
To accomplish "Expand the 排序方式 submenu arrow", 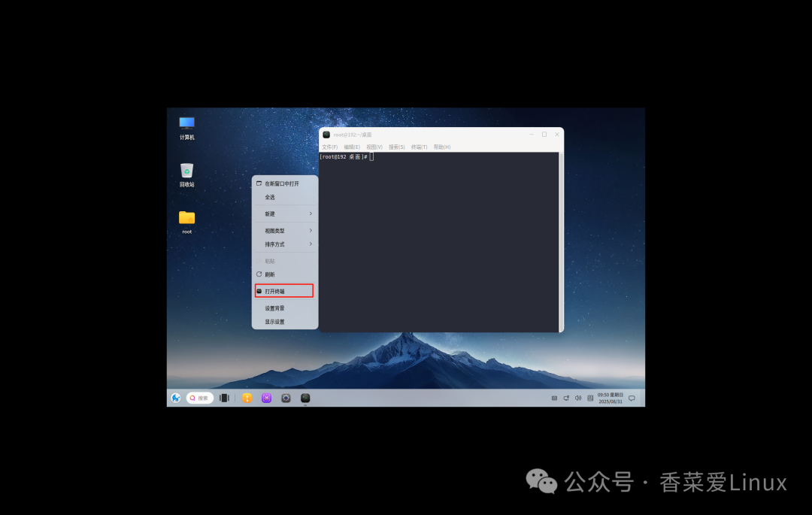I will coord(311,244).
